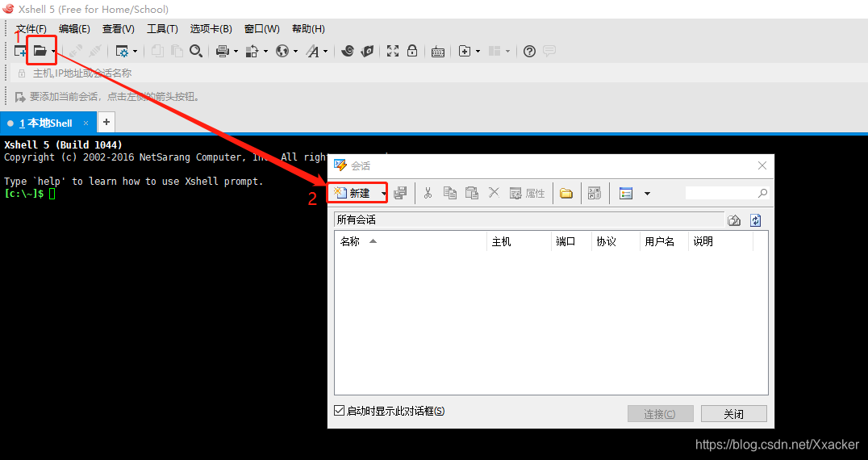Open the session Properties gear icon

(x=122, y=52)
